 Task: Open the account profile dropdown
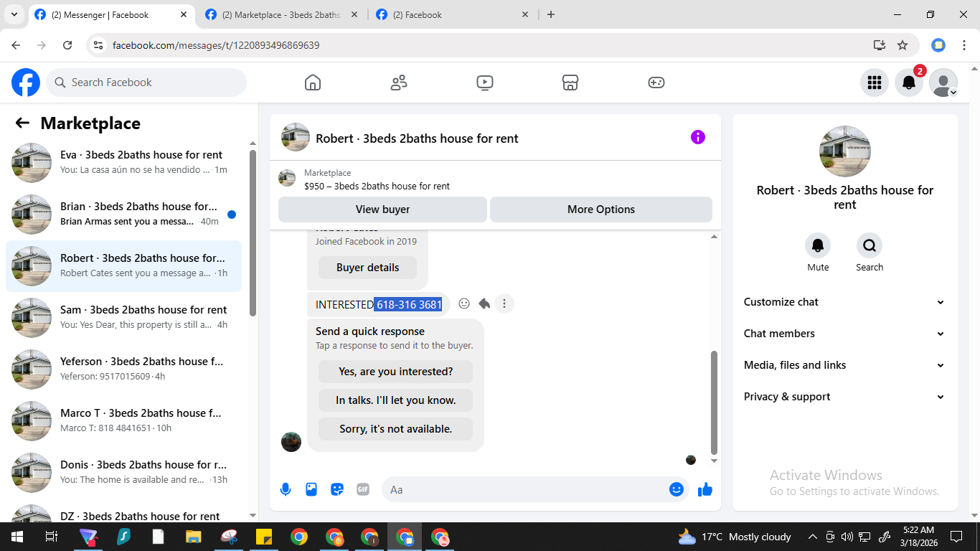[943, 83]
